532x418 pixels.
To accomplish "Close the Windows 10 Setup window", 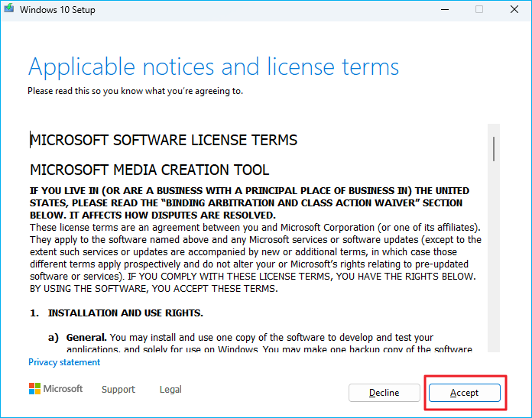I will tap(514, 9).
